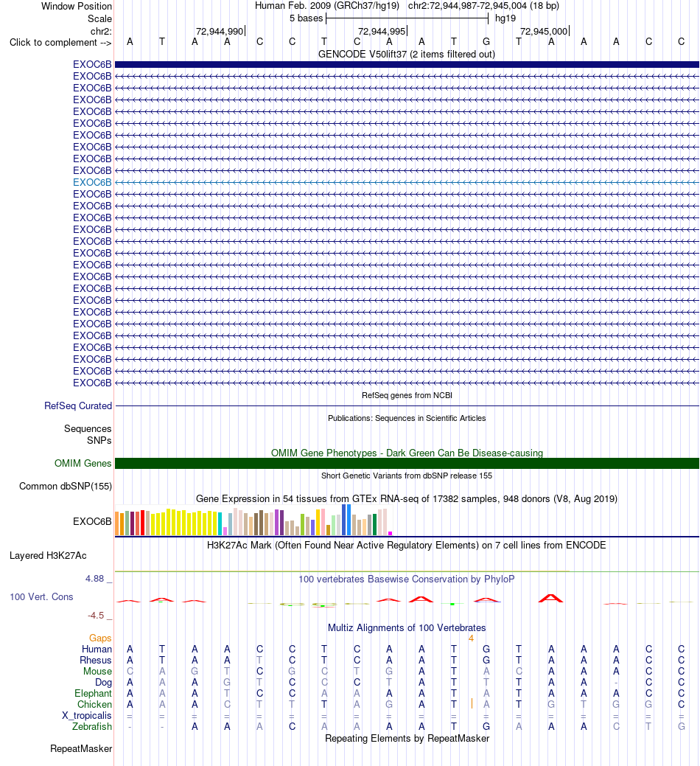Select the Chicken alignment row label
Screen dimensions: 700x766
pyautogui.click(x=95, y=705)
